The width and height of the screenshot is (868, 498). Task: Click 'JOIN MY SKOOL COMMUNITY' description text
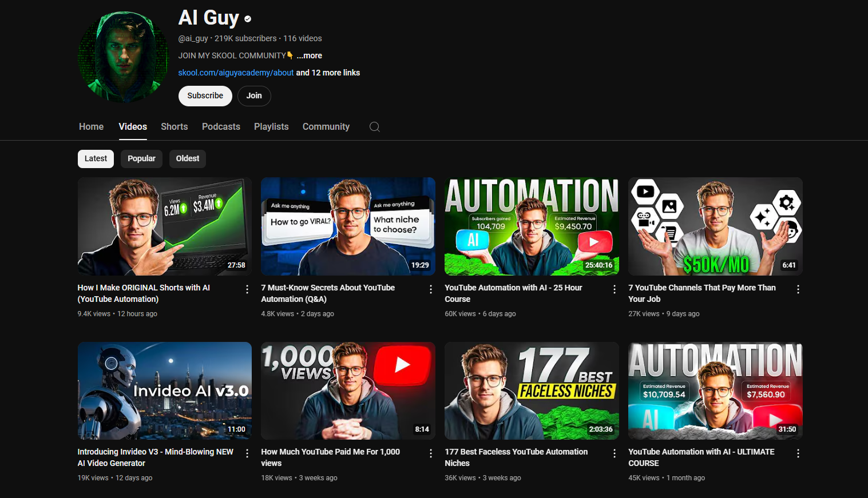tap(232, 55)
